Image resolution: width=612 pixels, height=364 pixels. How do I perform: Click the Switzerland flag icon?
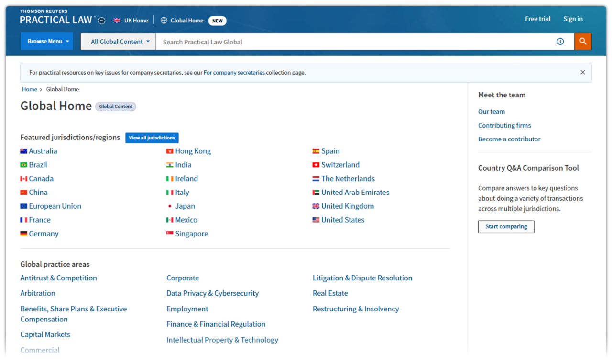click(x=316, y=165)
